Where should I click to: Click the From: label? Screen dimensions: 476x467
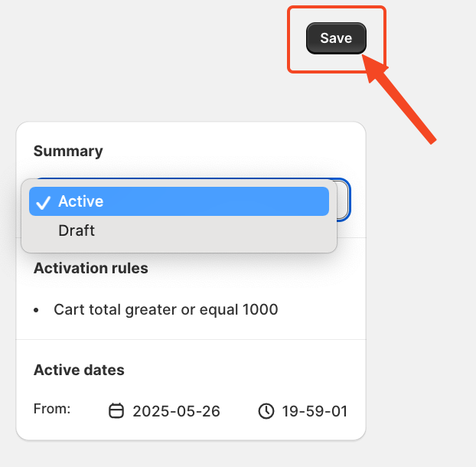coord(52,409)
